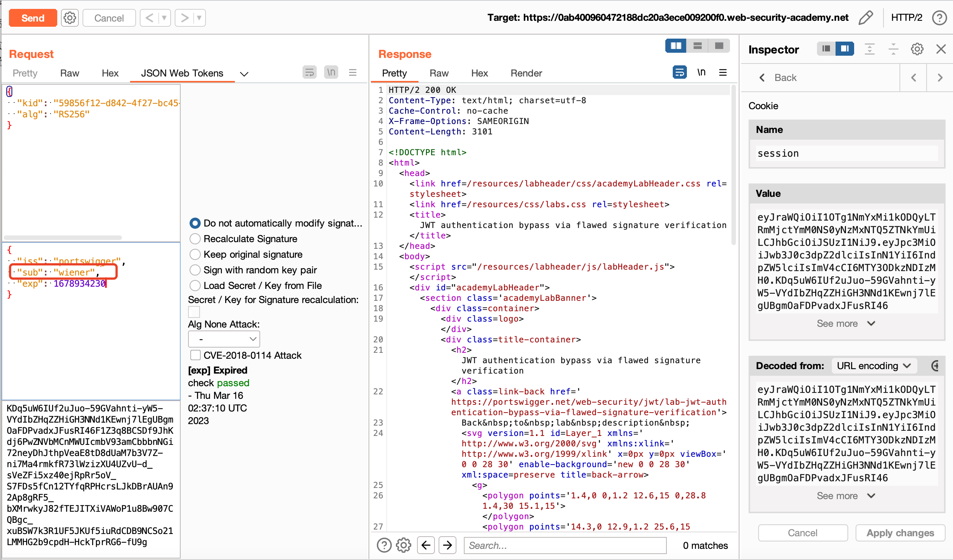Enable the CVE-2018-0114 Attack checkbox

click(x=195, y=355)
